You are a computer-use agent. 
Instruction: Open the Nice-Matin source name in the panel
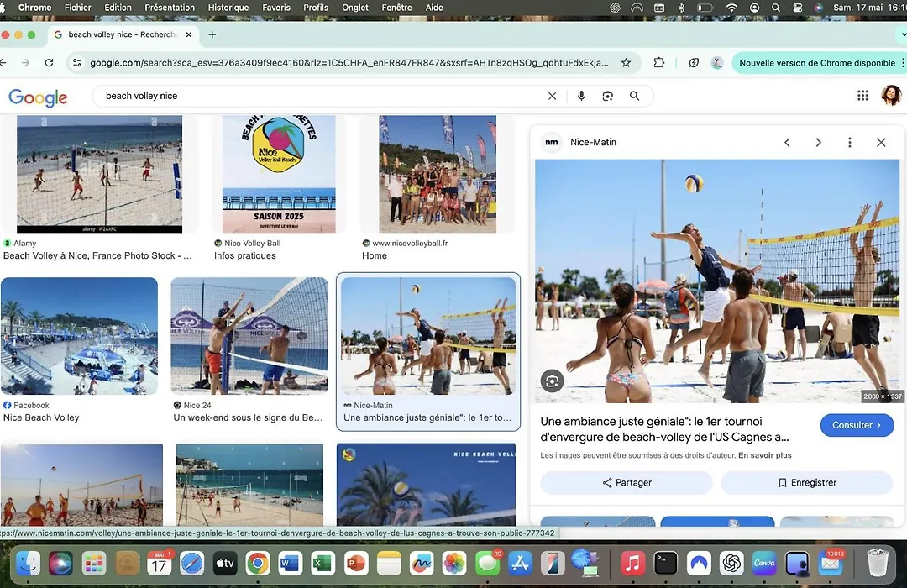tap(593, 142)
